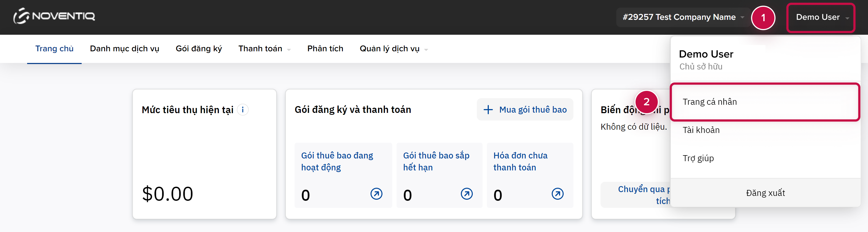Open arrow icon for Gói thuê bao đang hoạt động
Image resolution: width=868 pixels, height=232 pixels.
376,194
